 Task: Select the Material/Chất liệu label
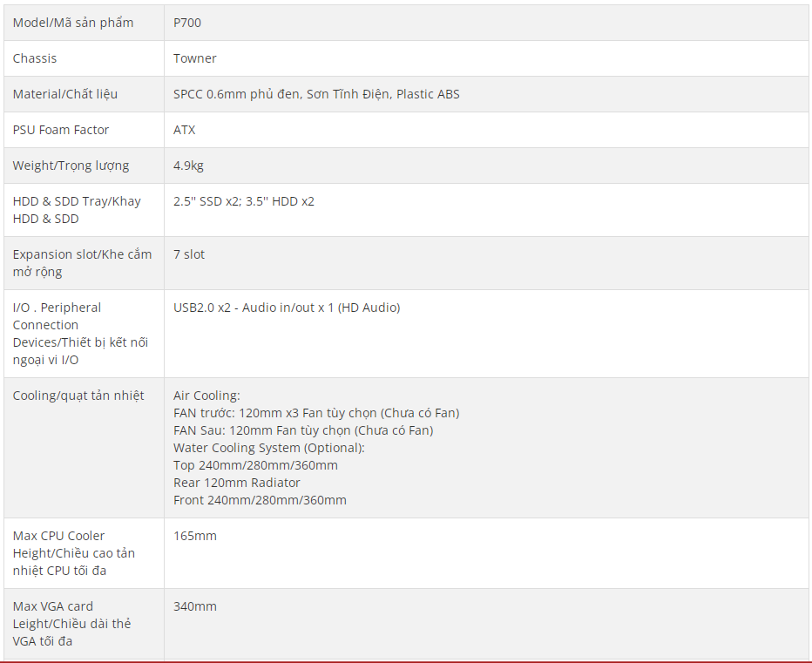point(65,94)
